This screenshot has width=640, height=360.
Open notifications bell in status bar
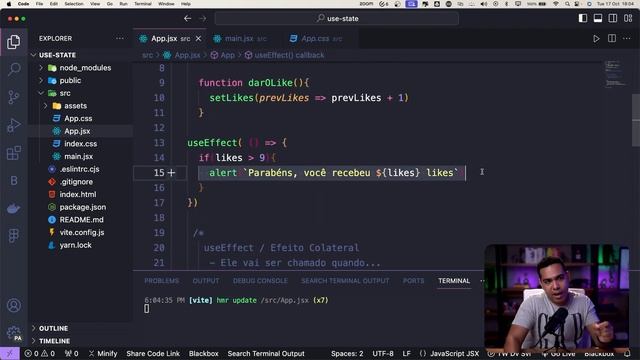(x=627, y=353)
